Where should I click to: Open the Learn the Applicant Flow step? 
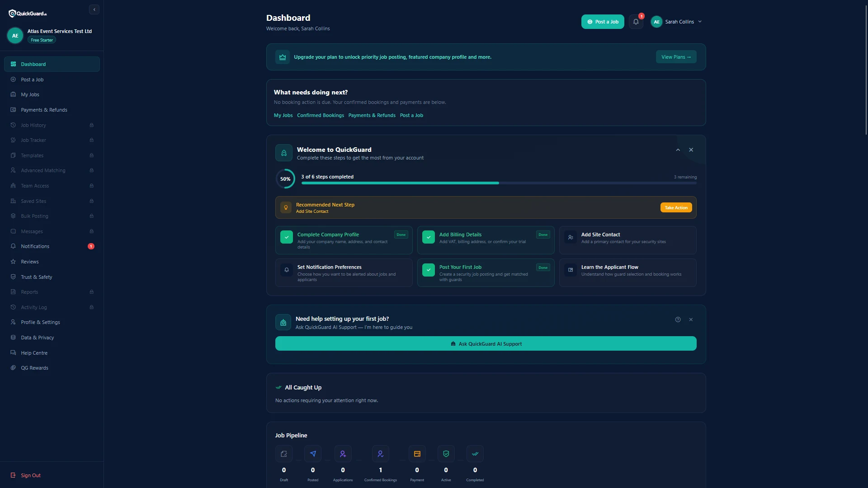[x=627, y=272]
